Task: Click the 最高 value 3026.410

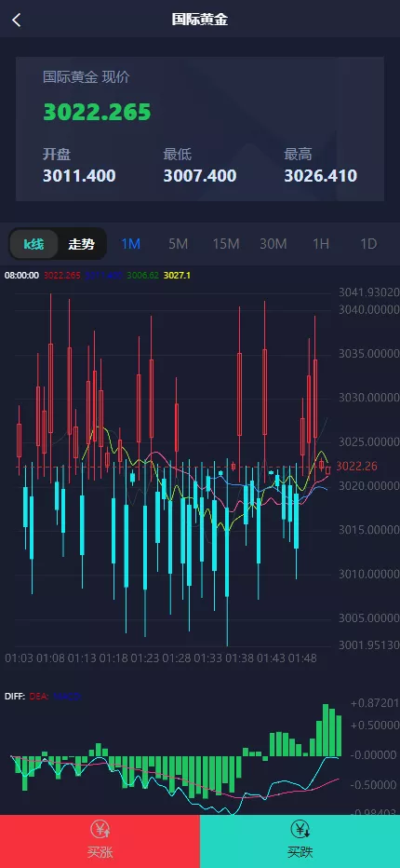Action: 320,176
